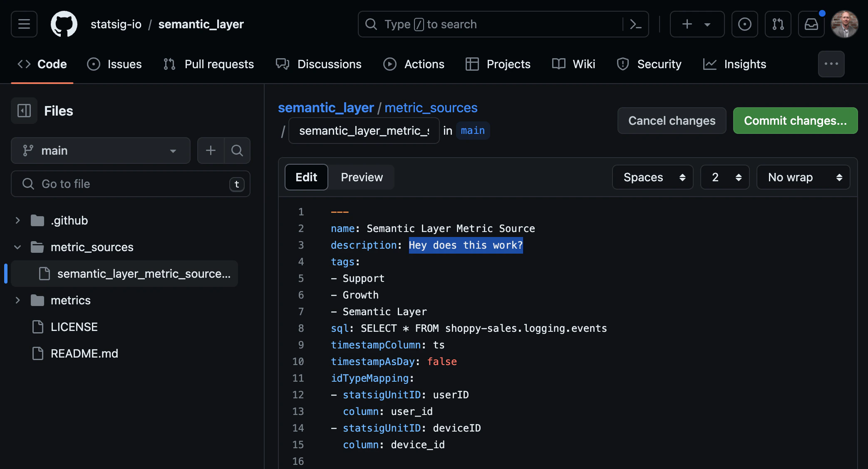Viewport: 868px width, 469px height.
Task: Select the Edit mode toggle
Action: 306,177
